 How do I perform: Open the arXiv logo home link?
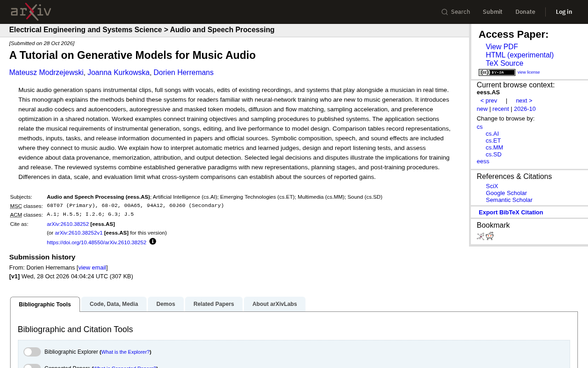31,12
